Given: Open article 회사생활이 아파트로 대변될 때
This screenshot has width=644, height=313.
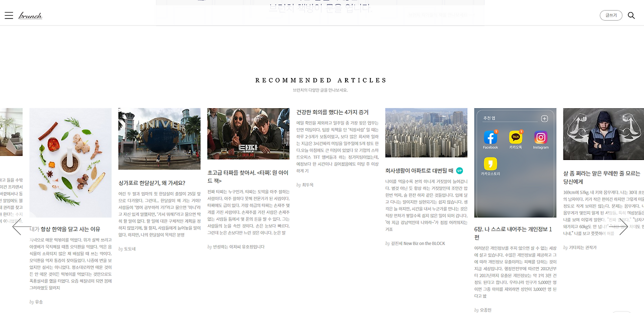Looking at the screenshot, I should click(x=420, y=171).
